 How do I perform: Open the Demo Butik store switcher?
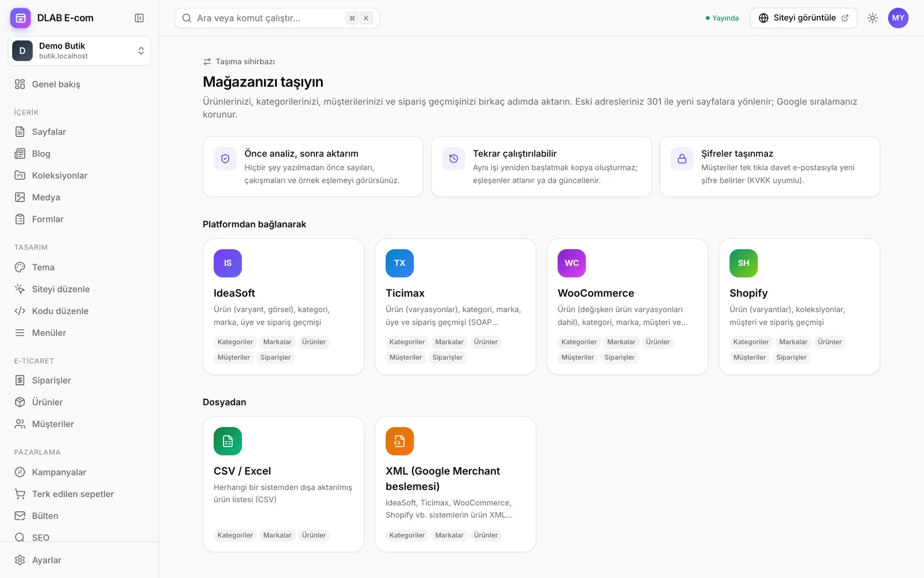point(79,51)
